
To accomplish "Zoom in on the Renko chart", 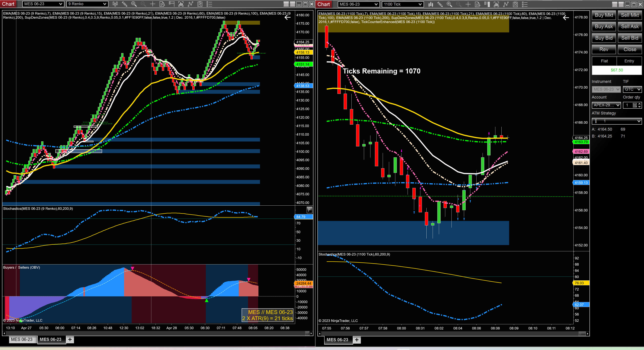I will (134, 4).
